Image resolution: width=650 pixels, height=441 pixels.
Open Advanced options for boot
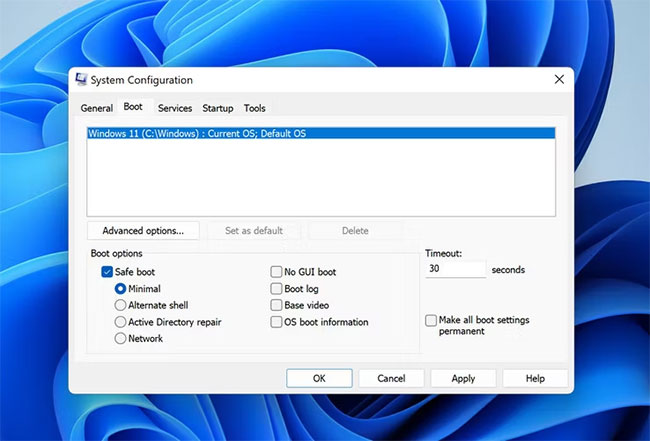[143, 231]
